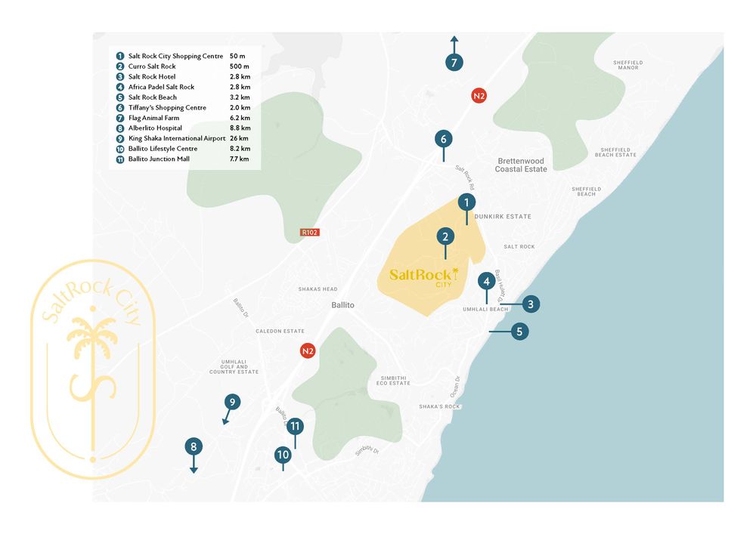Viewport: 756px width, 534px height.
Task: Click the Brettenwood Coastal Estate label
Action: (x=521, y=165)
